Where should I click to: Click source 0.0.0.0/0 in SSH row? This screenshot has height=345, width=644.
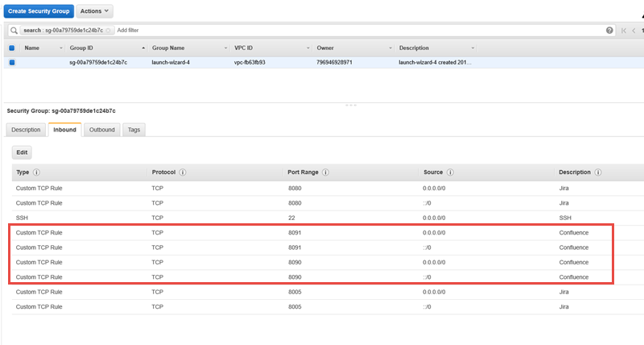pyautogui.click(x=434, y=218)
